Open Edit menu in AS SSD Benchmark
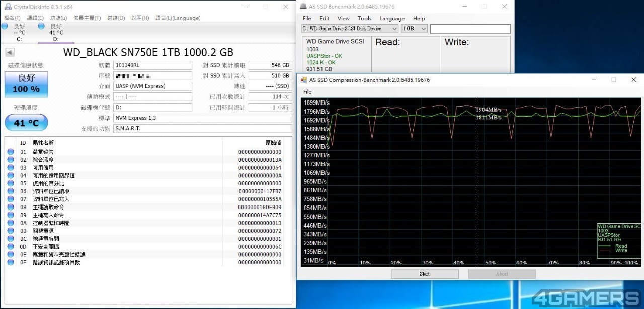Viewport: 644px width, 309px height. (x=325, y=18)
